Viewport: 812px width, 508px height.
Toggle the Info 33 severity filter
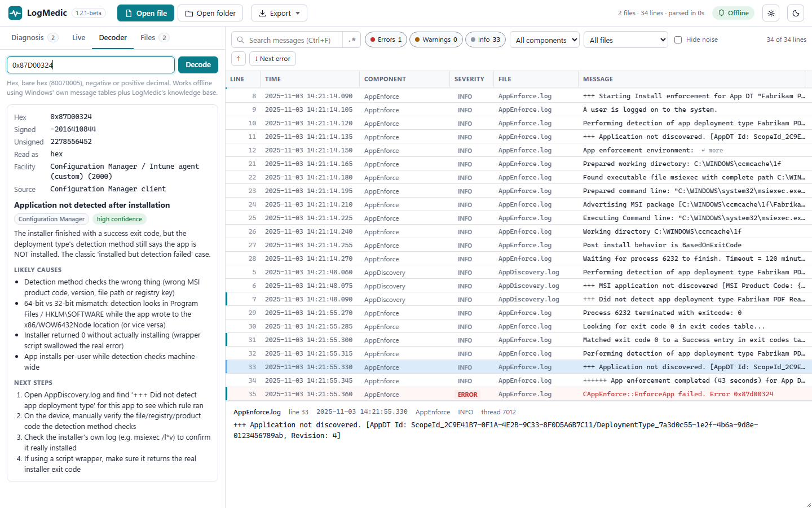[x=486, y=40]
